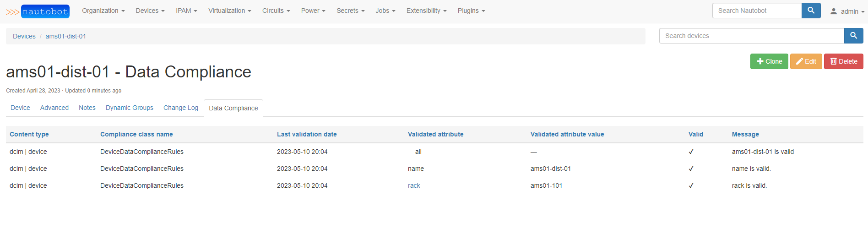Open the Plugins dropdown
Viewport: 868px width, 234px height.
click(471, 11)
